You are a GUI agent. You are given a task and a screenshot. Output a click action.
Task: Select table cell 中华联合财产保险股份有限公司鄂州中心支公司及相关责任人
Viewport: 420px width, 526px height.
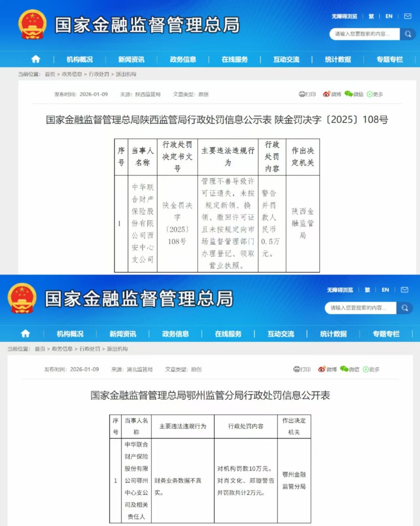[136, 480]
